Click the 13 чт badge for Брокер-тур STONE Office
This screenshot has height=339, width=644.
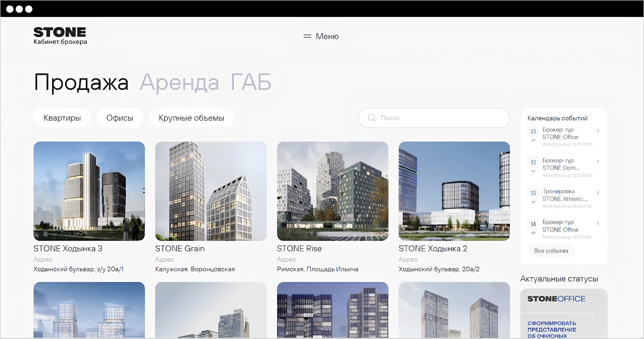click(x=533, y=134)
